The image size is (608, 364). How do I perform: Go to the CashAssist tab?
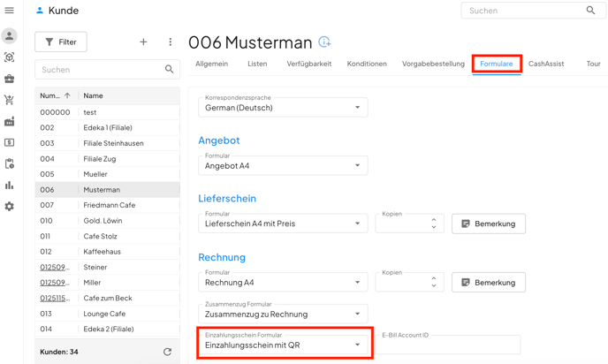click(x=546, y=64)
